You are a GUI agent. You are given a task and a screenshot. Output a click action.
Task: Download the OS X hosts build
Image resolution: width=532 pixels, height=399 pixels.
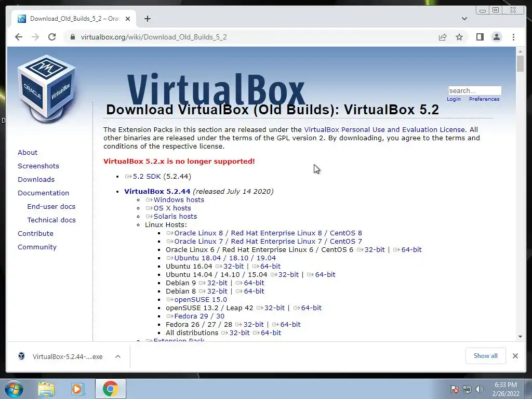pos(172,208)
